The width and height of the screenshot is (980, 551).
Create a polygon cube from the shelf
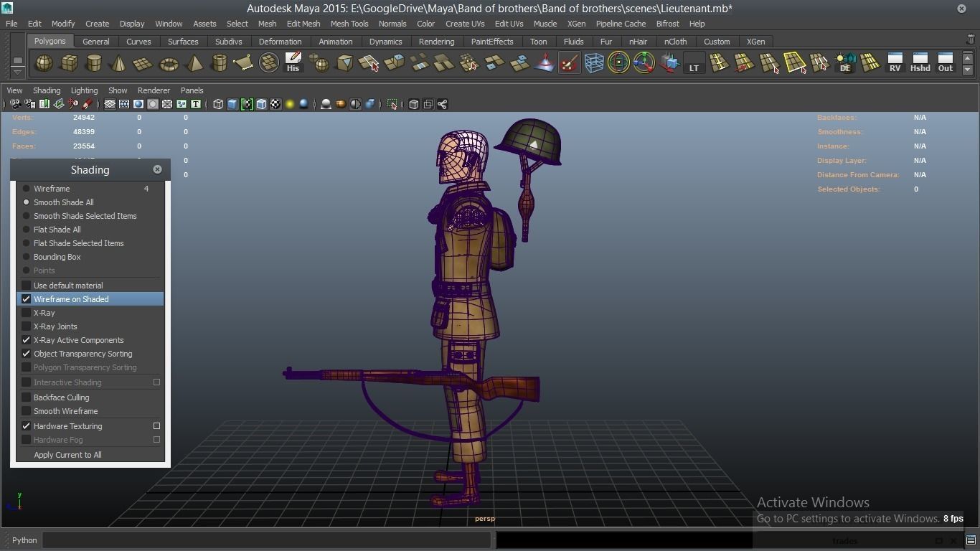coord(69,63)
